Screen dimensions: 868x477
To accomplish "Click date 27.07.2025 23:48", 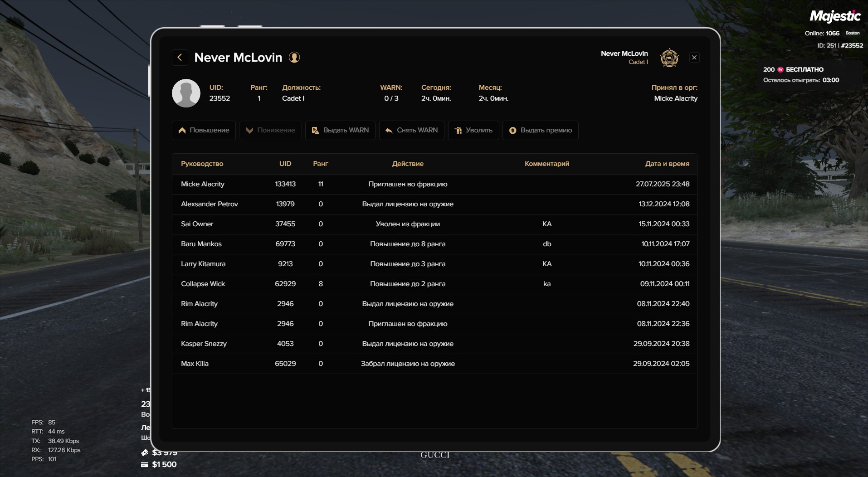I will coord(663,184).
